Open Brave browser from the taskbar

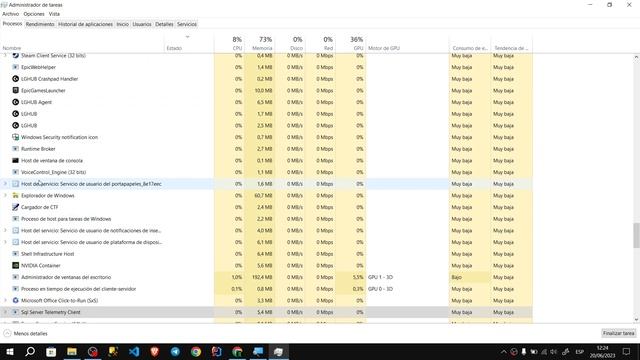click(155, 351)
